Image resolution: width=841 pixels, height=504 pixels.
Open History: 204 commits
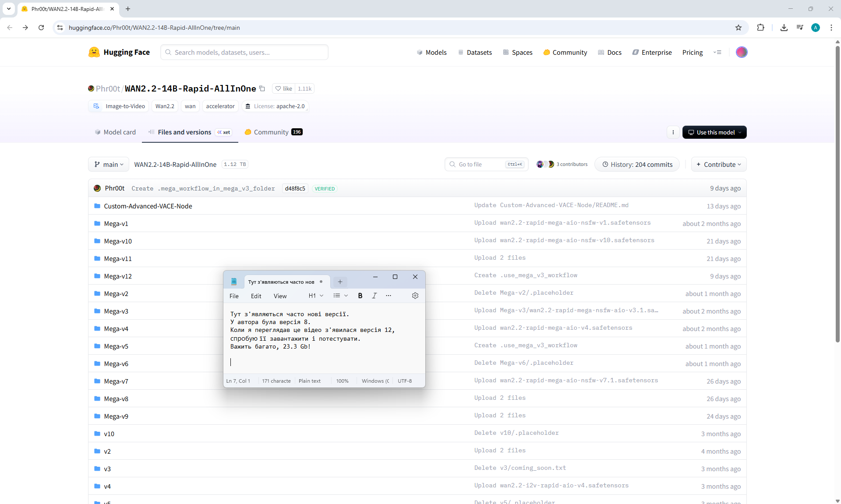tap(637, 164)
